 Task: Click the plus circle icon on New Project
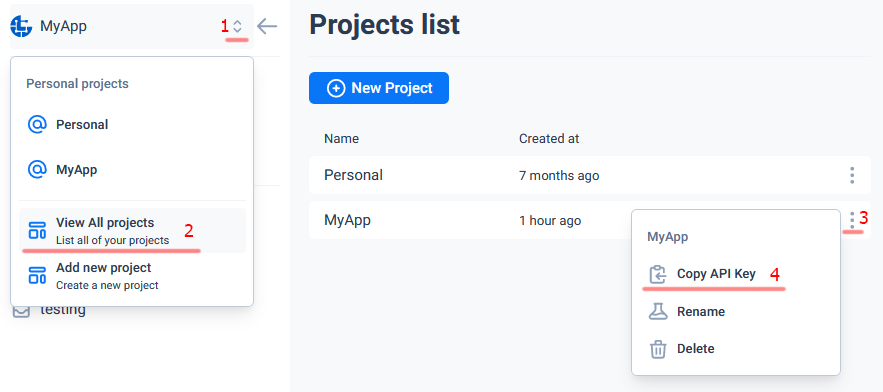[336, 88]
